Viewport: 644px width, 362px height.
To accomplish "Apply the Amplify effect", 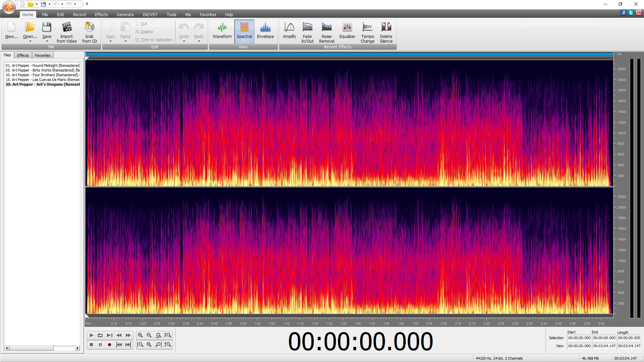I will (x=289, y=32).
